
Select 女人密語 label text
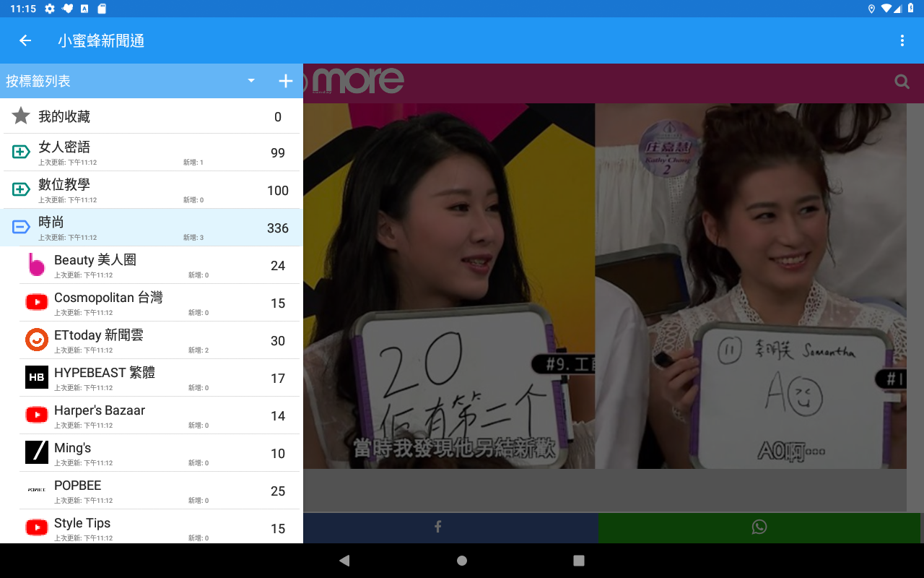[64, 147]
